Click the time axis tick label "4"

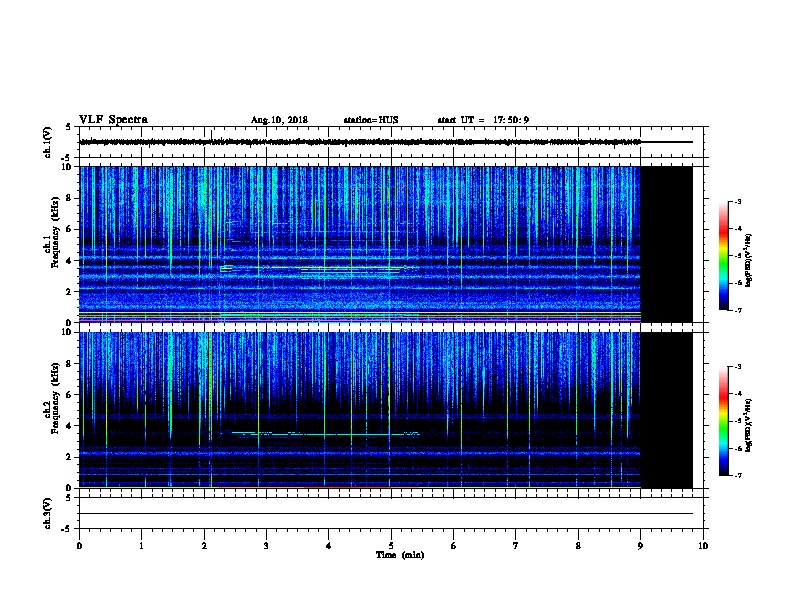pos(329,545)
